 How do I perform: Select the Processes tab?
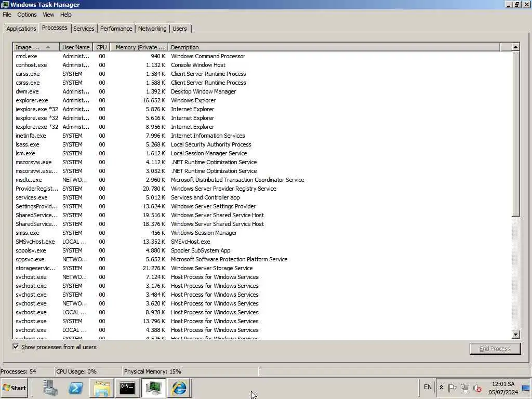55,28
